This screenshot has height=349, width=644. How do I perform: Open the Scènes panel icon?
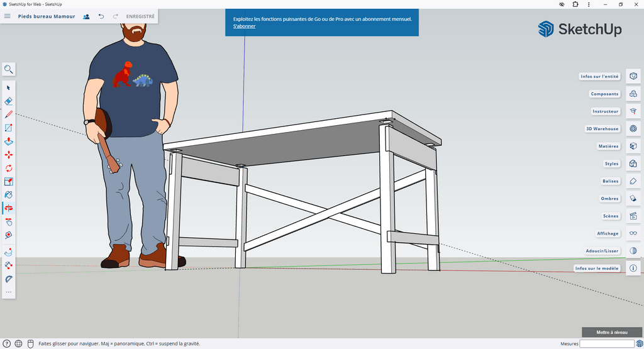point(633,216)
